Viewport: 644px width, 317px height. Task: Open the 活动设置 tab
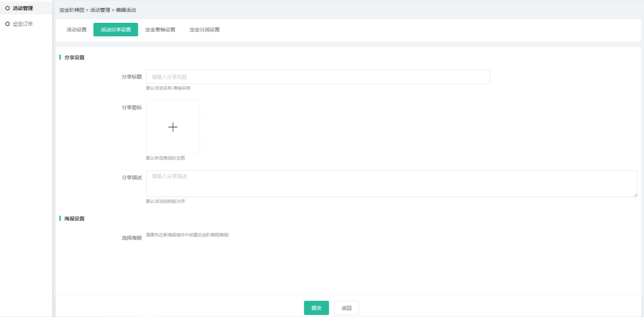point(77,30)
